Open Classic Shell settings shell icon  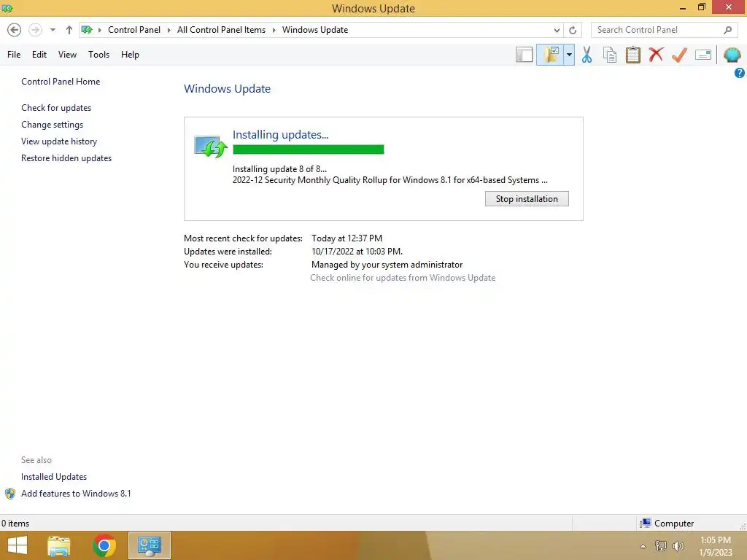732,55
